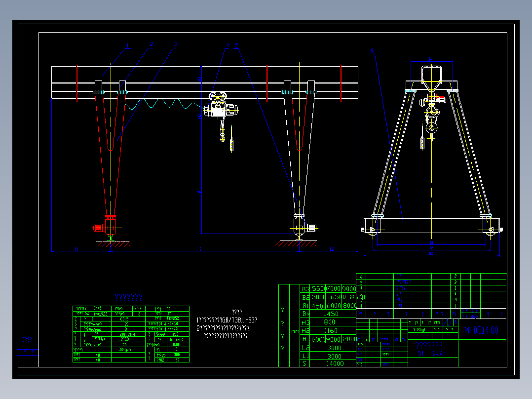Screen dimensions: 532x399
Task: Click the 'mm' unit label in dimension table
Action: (x=295, y=331)
